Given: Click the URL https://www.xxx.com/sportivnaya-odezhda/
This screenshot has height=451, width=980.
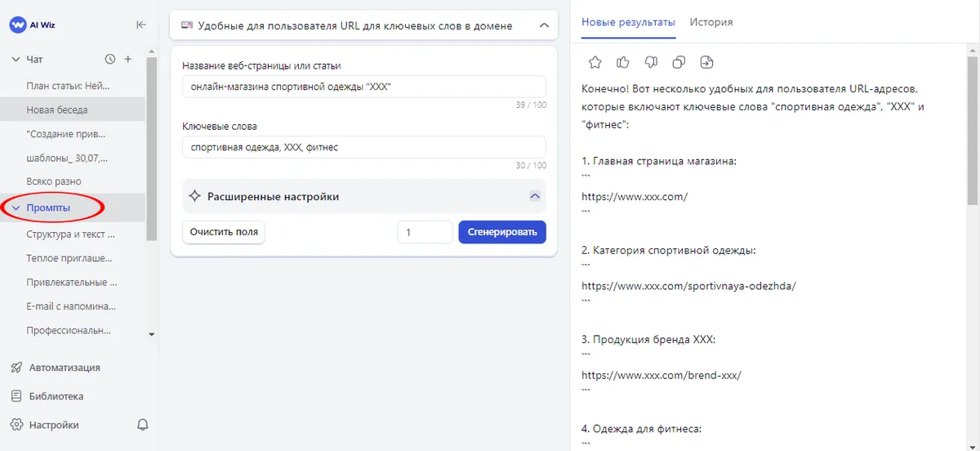Looking at the screenshot, I should pyautogui.click(x=688, y=286).
